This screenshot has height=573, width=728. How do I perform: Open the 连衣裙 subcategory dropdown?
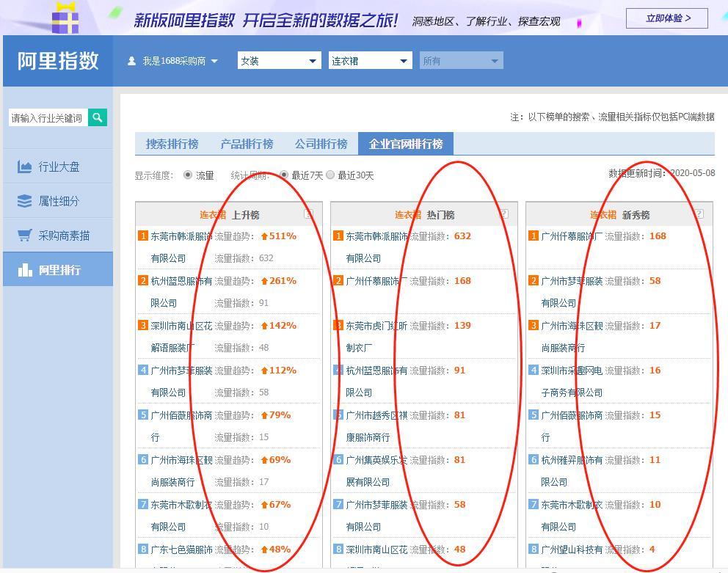(x=370, y=61)
